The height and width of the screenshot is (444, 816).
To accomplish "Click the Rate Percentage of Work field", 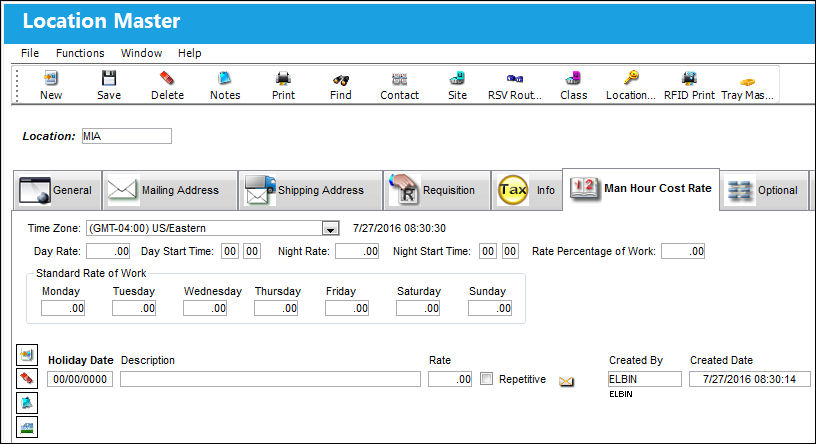I will [683, 251].
